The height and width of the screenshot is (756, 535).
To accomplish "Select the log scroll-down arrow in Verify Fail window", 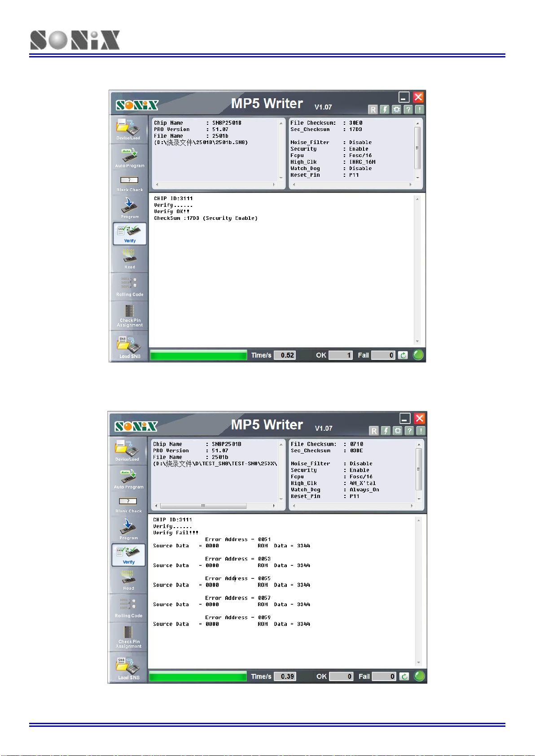I will pos(419,663).
